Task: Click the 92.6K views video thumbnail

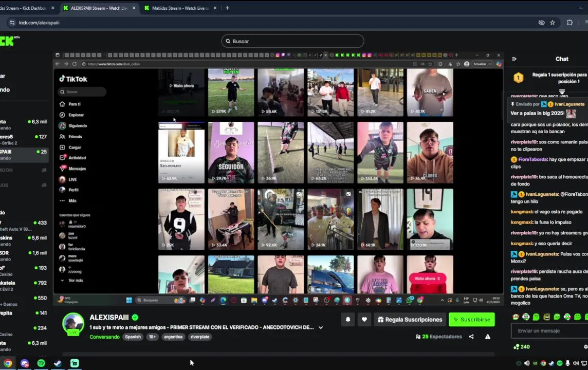Action: tap(281, 219)
